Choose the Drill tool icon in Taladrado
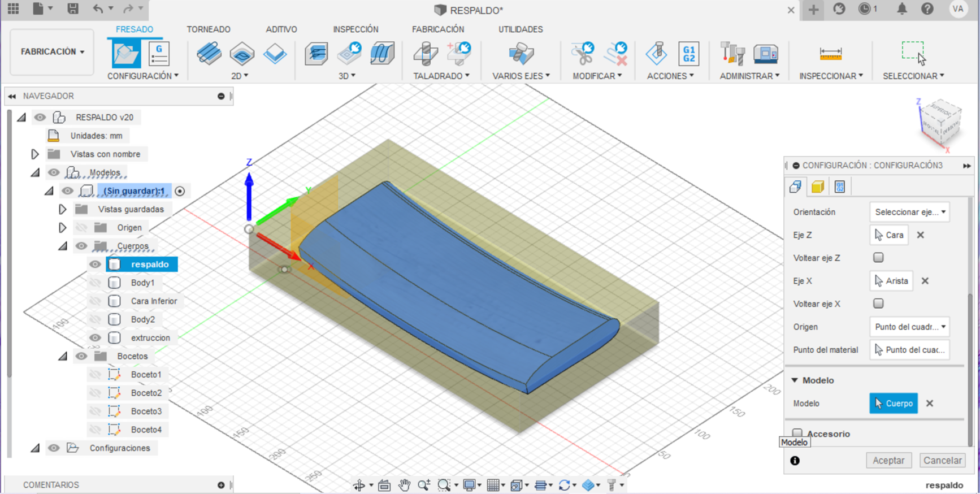This screenshot has width=980, height=494. pos(426,54)
